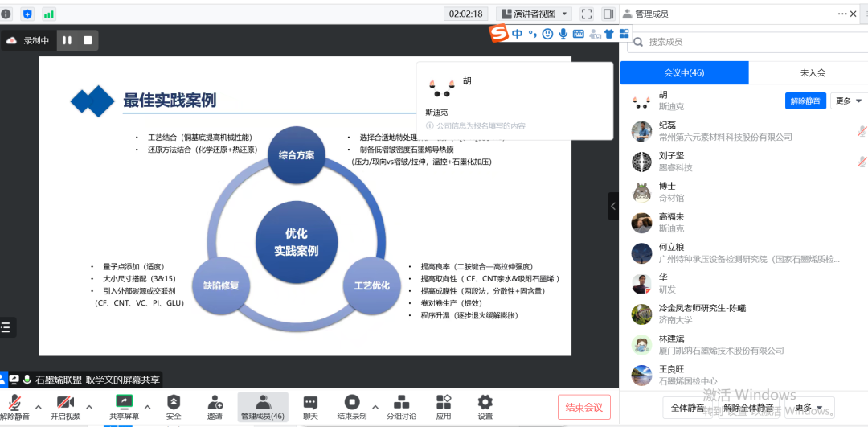Click 共享屏幕 share screen button
This screenshot has height=427, width=868.
click(124, 408)
